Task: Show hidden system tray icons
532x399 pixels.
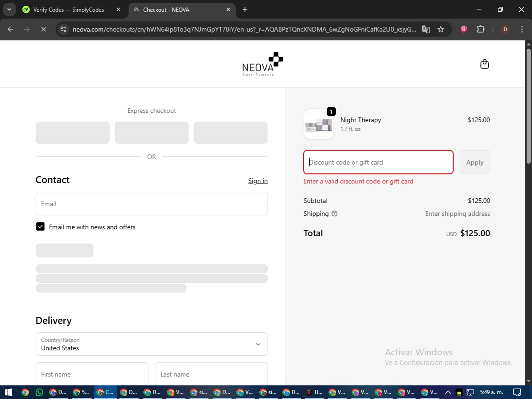Action: coord(448,392)
